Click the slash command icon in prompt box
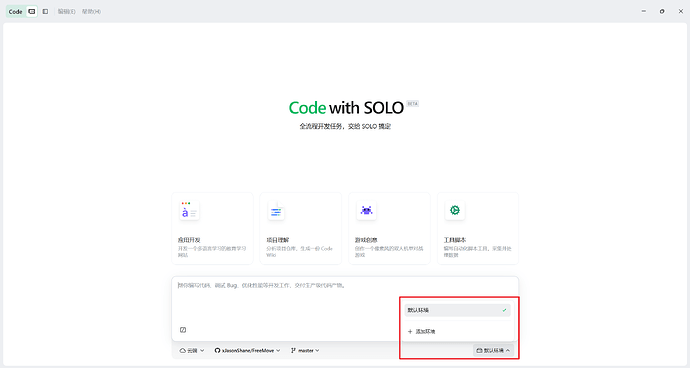Screen dimensions: 690x368 click(x=183, y=330)
